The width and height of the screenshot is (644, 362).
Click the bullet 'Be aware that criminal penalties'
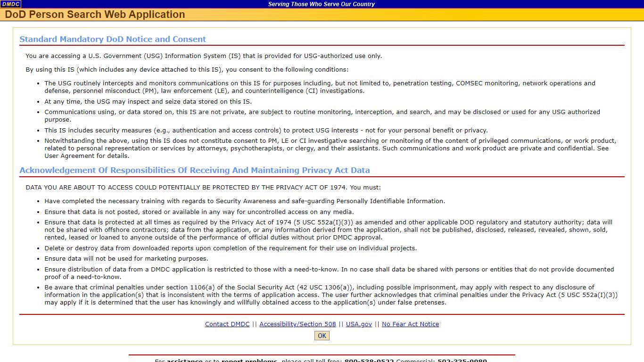pos(331,295)
